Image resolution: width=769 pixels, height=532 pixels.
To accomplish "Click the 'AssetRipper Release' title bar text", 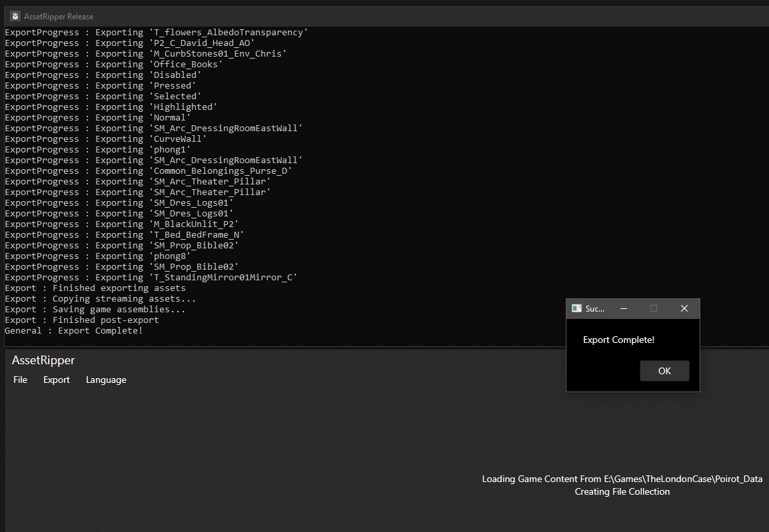I will point(59,15).
